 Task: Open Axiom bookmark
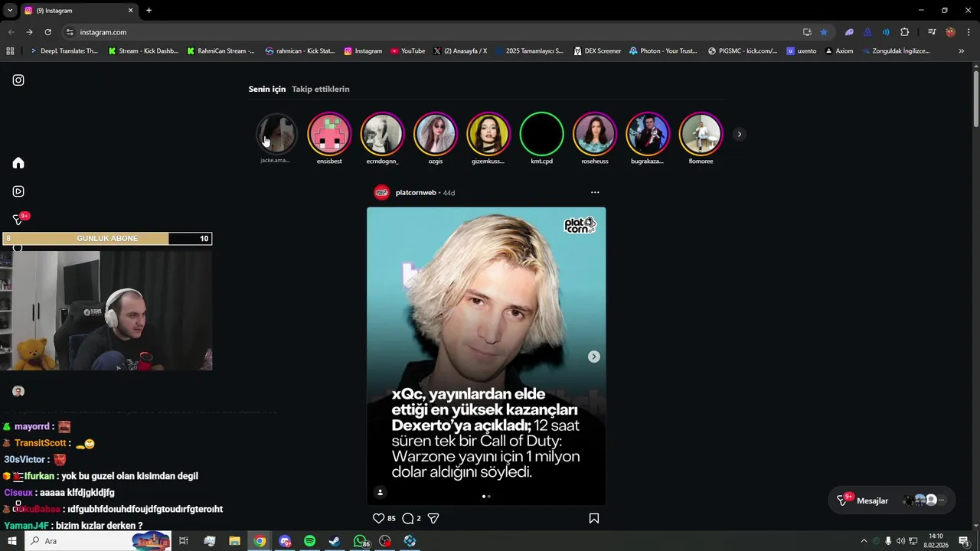click(x=838, y=51)
